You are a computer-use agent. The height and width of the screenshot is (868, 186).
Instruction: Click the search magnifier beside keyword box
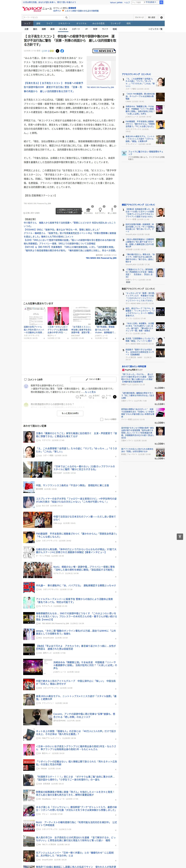(x=66, y=17)
